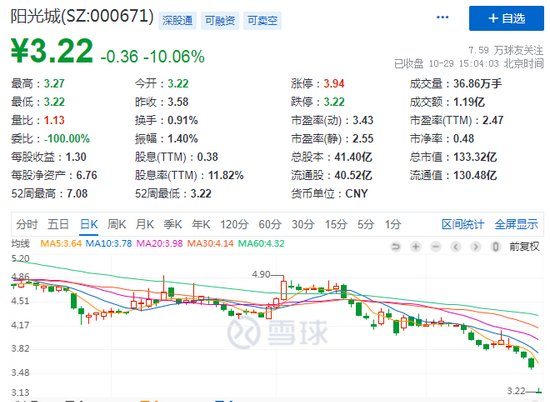Image resolution: width=550 pixels, height=402 pixels.
Task: Move chart left with left-chevron icon
Action: pyautogui.click(x=456, y=247)
